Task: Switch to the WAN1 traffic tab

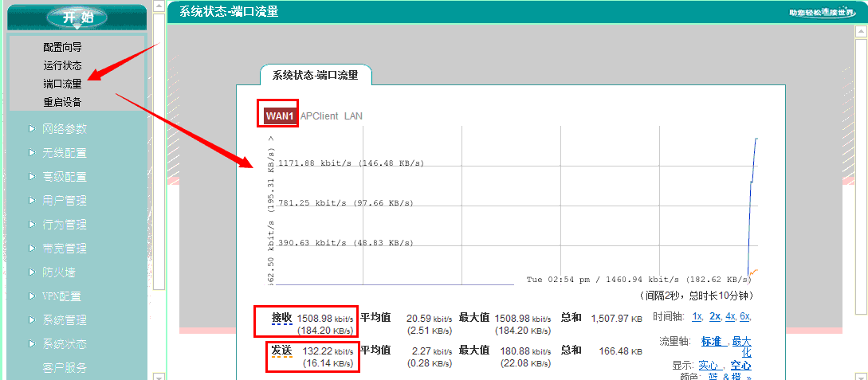Action: 279,116
